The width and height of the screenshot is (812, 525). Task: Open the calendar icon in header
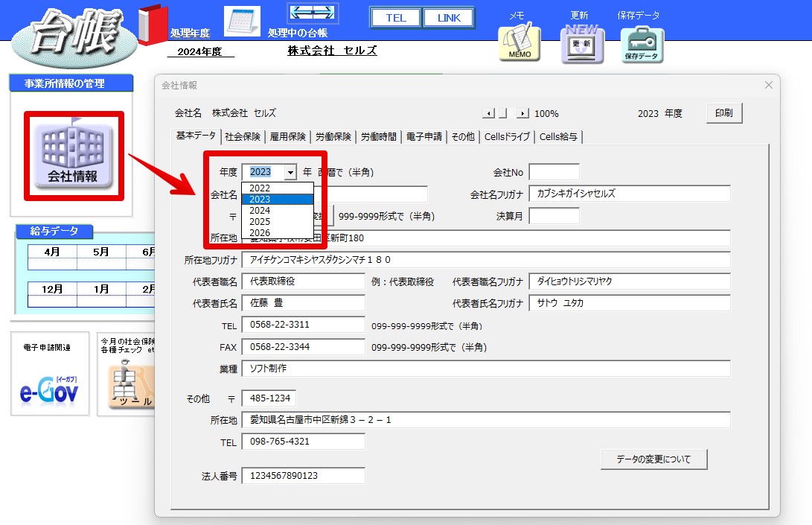(x=242, y=22)
